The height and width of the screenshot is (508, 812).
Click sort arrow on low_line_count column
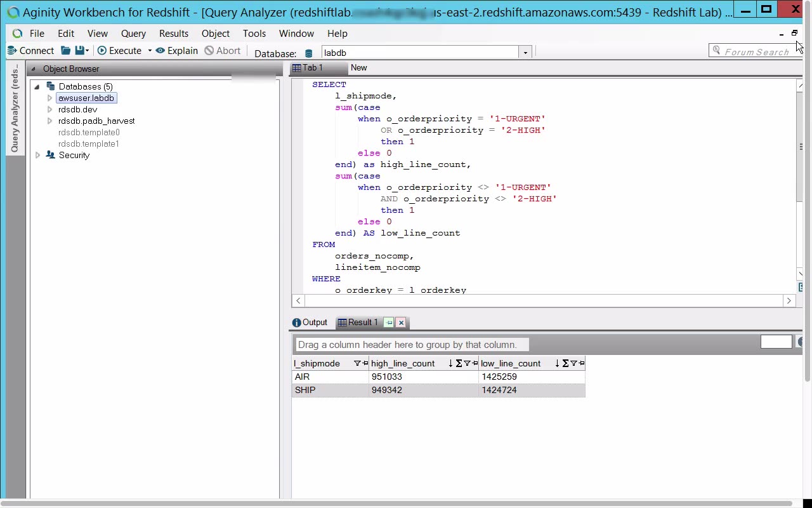coord(557,363)
